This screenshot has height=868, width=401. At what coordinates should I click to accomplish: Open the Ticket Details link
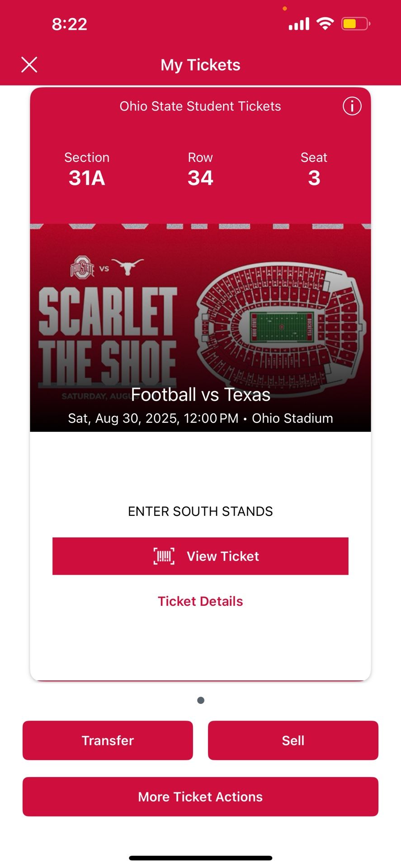(x=200, y=601)
